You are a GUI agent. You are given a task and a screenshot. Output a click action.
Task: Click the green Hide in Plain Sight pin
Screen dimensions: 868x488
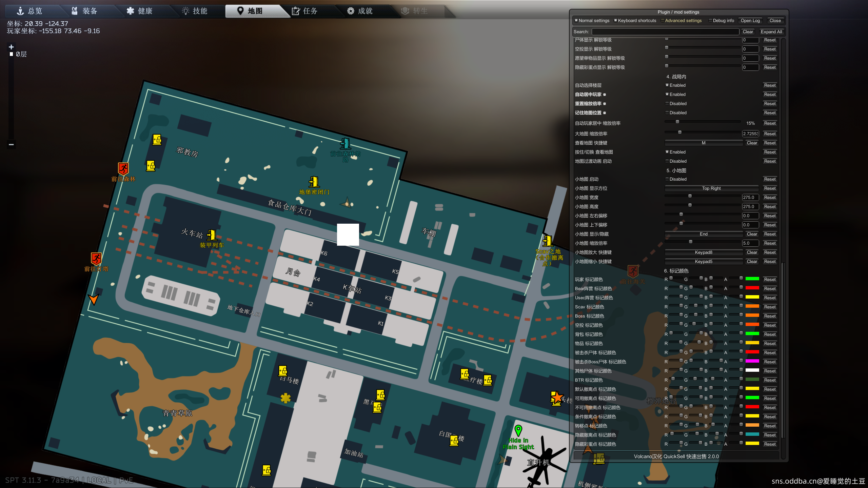click(518, 431)
